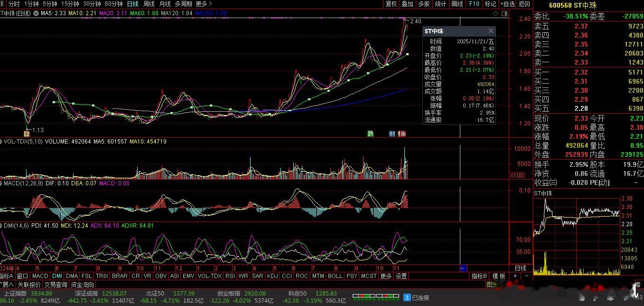Image resolution: width=644 pixels, height=306 pixels.
Task: Select the 60分钟 timeframe tab
Action: 113,4
